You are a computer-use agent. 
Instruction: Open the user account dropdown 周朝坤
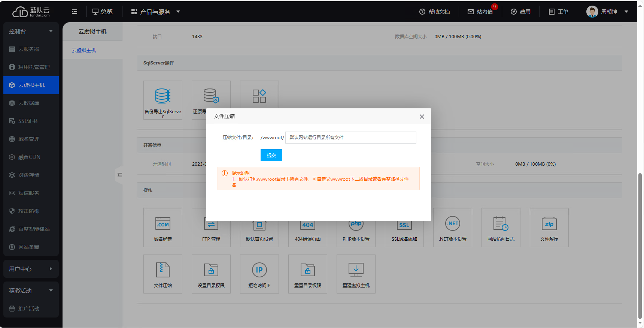coord(607,12)
